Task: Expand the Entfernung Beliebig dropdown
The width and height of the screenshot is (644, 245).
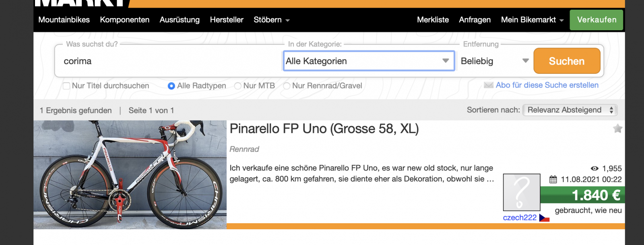Action: tap(494, 61)
